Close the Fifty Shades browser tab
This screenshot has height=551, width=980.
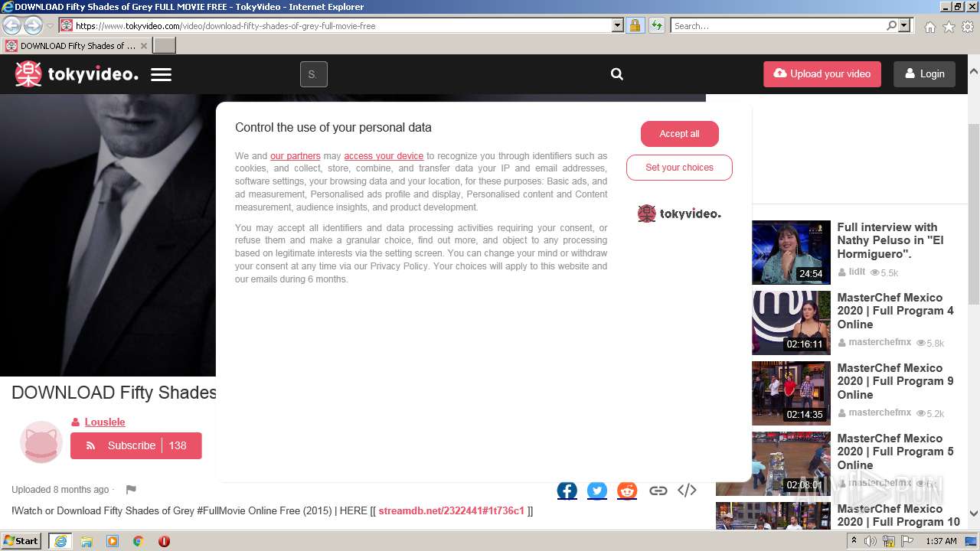tap(144, 46)
